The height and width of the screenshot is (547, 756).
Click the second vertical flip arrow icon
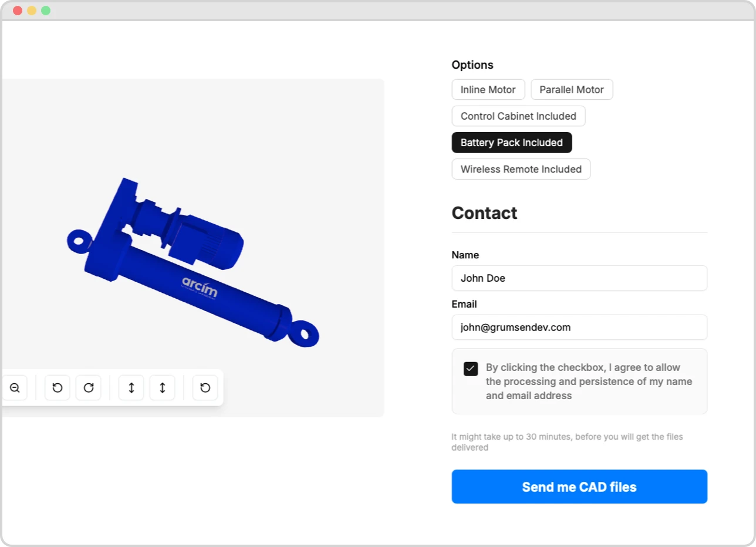[x=163, y=388]
